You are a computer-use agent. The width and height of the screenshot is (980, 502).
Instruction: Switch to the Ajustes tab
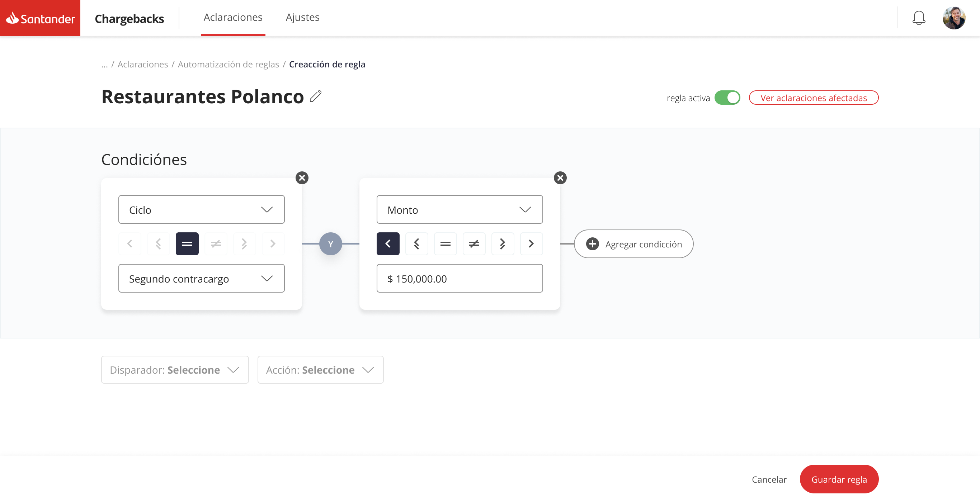point(302,18)
